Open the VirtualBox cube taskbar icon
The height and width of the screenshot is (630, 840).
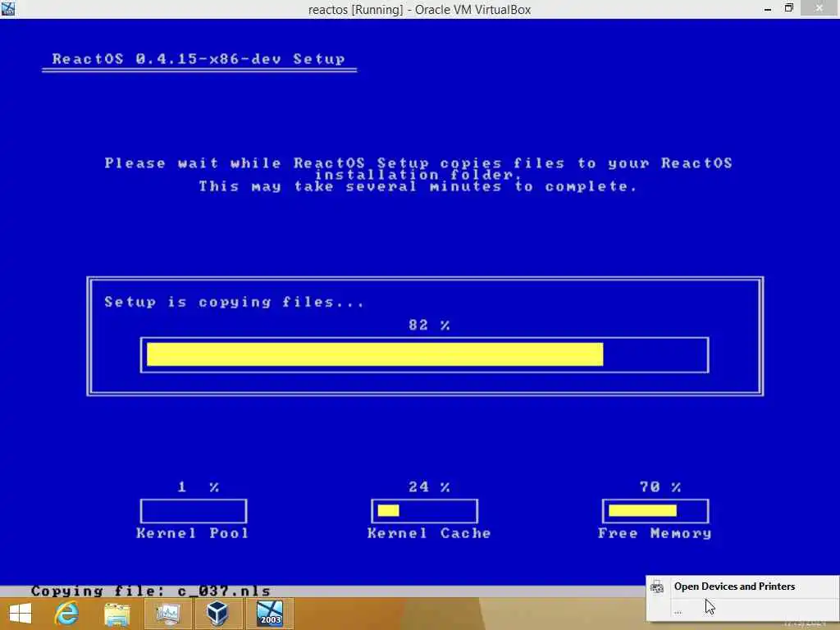218,614
